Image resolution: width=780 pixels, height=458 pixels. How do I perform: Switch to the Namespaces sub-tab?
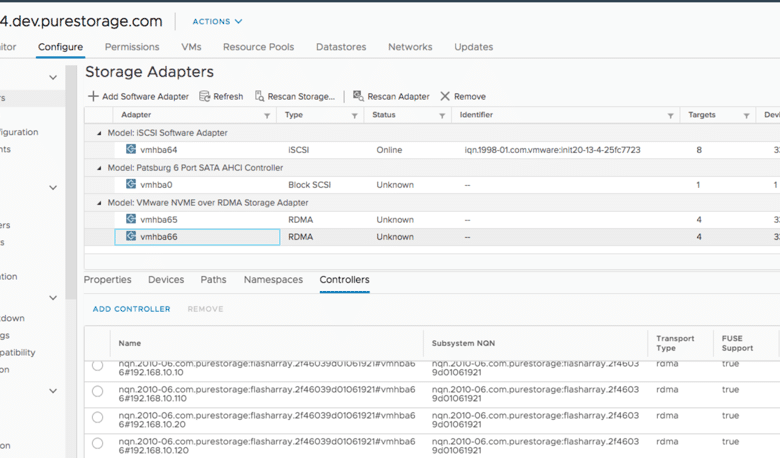273,279
